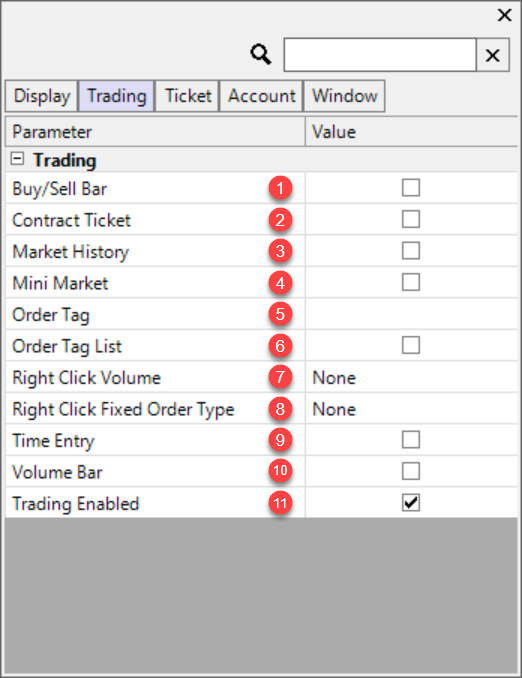The width and height of the screenshot is (522, 678).
Task: Enable the Mini Market checkbox
Action: [x=410, y=282]
